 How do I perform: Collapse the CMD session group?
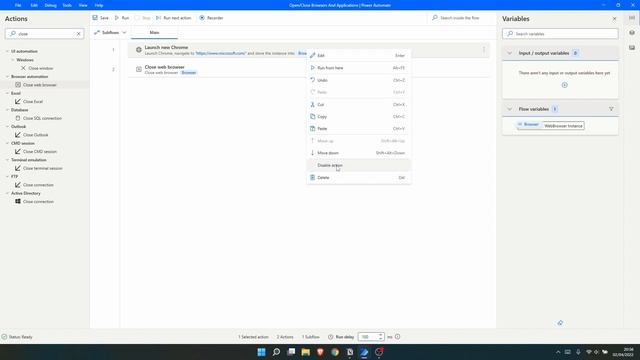[x=7, y=144]
